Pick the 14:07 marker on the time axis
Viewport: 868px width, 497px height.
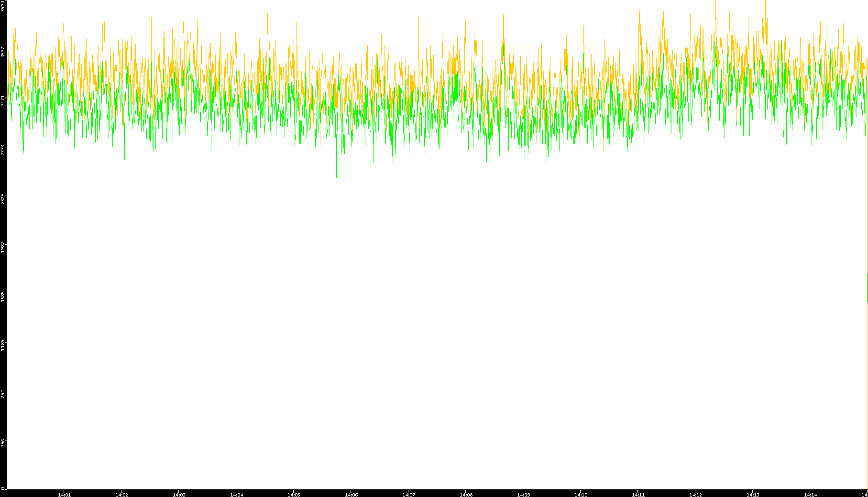pyautogui.click(x=408, y=494)
